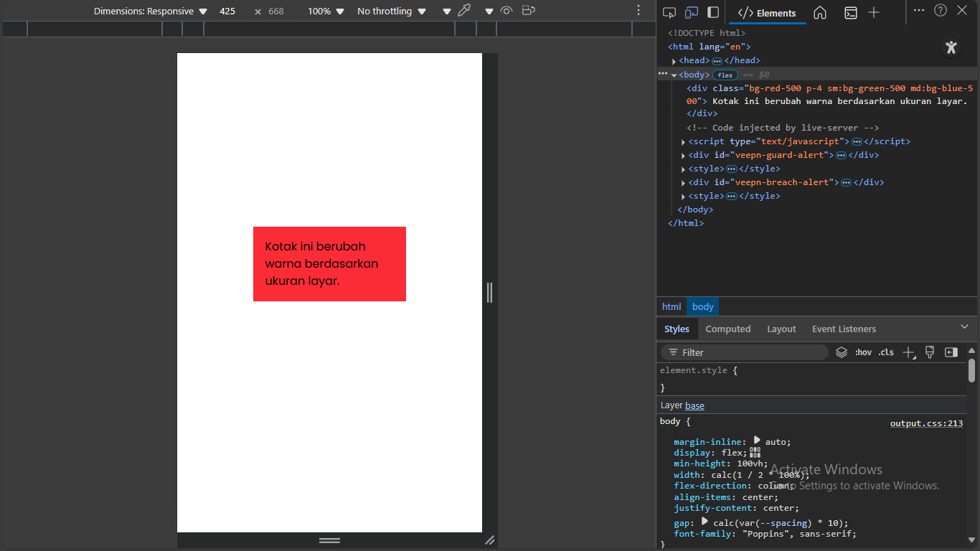Close DevTools with the X icon

962,10
